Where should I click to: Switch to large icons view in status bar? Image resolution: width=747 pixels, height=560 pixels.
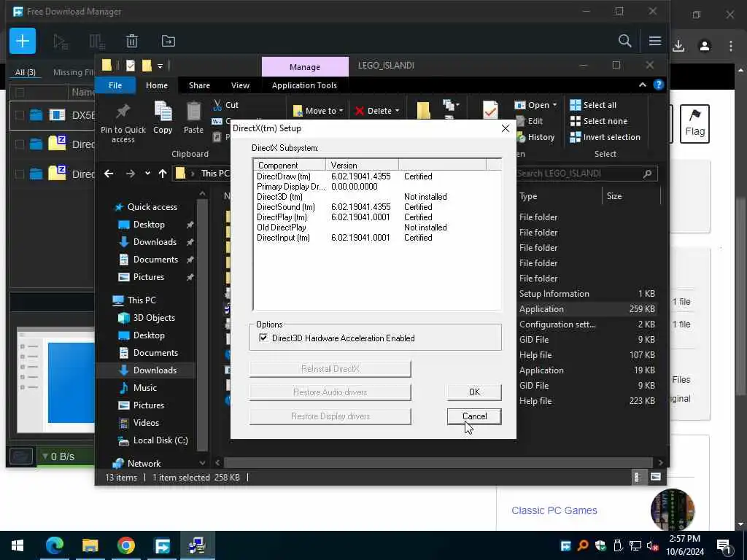656,477
